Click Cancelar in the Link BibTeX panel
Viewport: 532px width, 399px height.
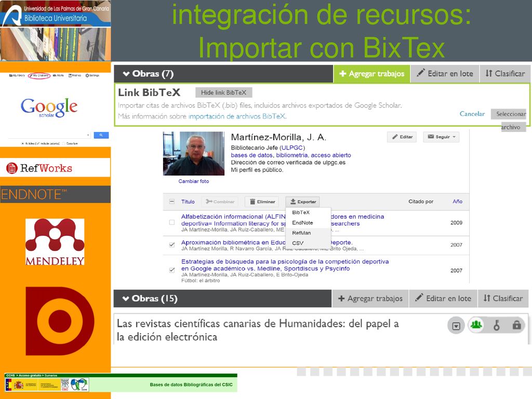pos(472,114)
